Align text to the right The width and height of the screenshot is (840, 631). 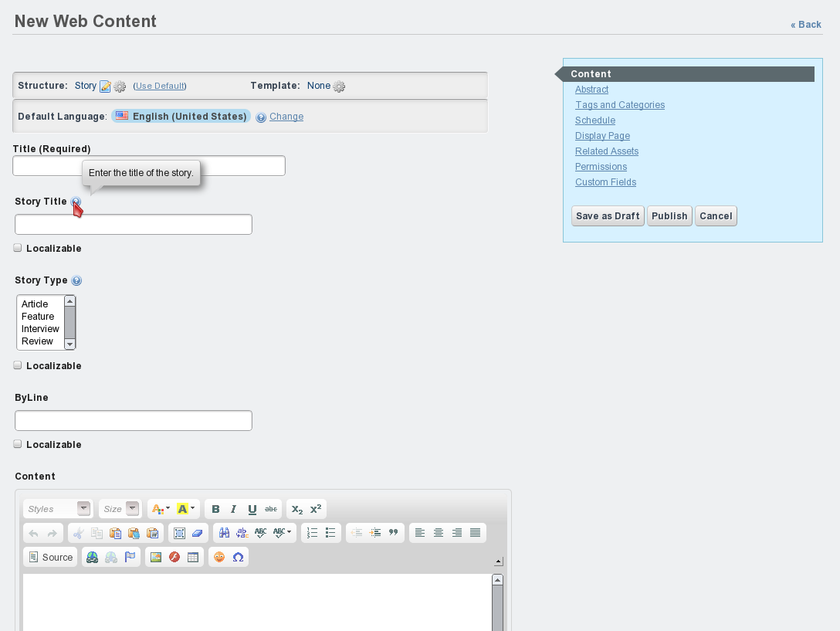pos(457,533)
